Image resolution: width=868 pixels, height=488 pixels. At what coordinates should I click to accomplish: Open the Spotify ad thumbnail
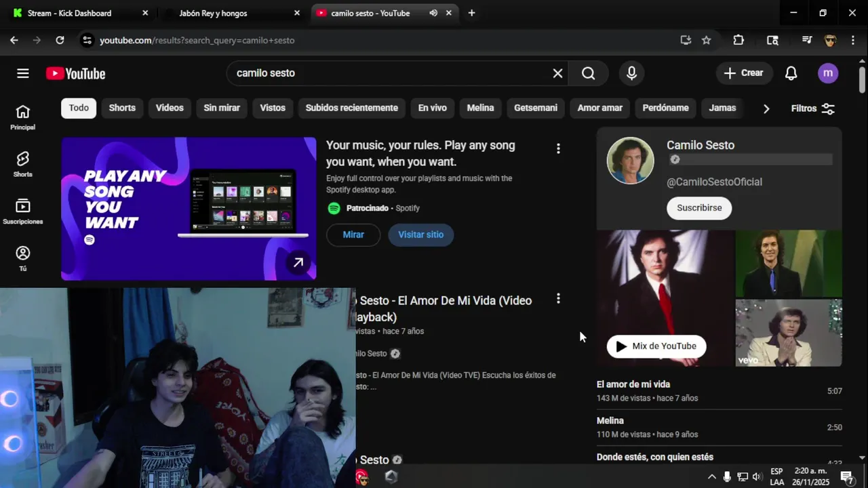[x=189, y=209]
